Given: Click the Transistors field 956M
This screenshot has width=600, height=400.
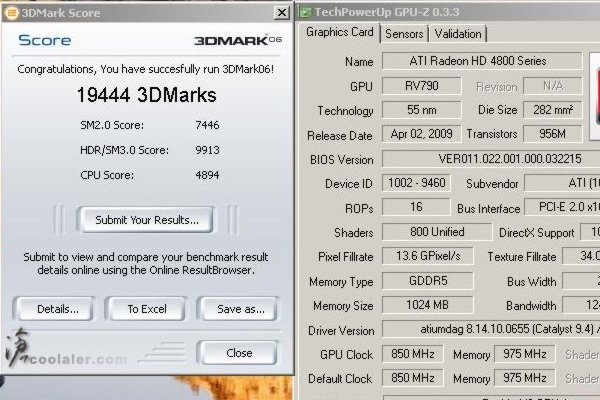Looking at the screenshot, I should point(553,134).
